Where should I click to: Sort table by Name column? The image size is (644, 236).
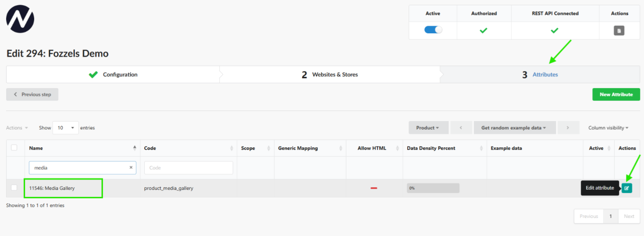[x=82, y=148]
